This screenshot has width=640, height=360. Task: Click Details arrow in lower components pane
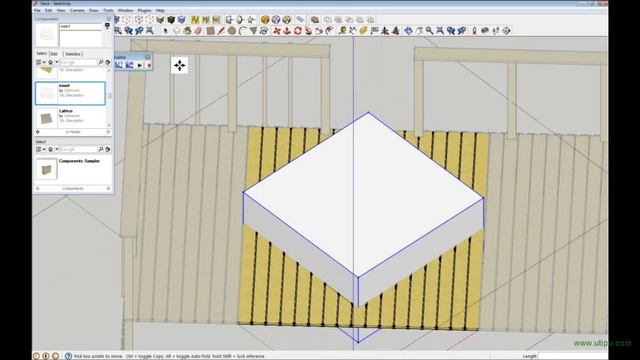point(108,149)
